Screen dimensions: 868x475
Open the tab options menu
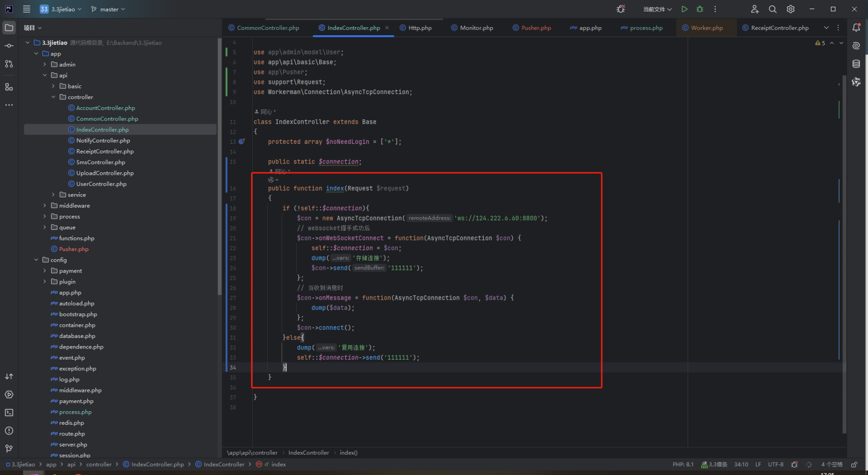coord(838,28)
